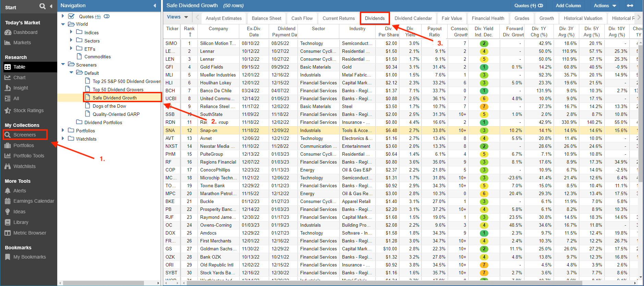Click the Navigation panel horizontal scrollbar
Viewport: 644px width, 286px height.
[103, 283]
